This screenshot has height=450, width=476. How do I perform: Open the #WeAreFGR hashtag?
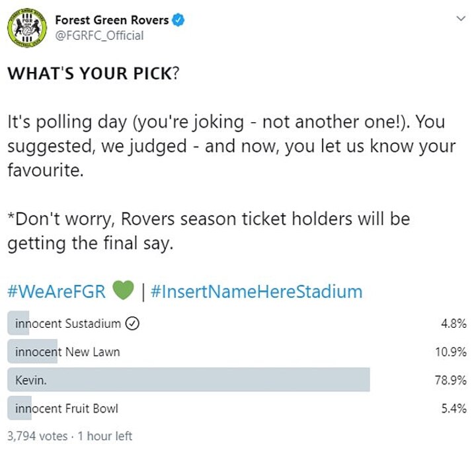[x=57, y=291]
